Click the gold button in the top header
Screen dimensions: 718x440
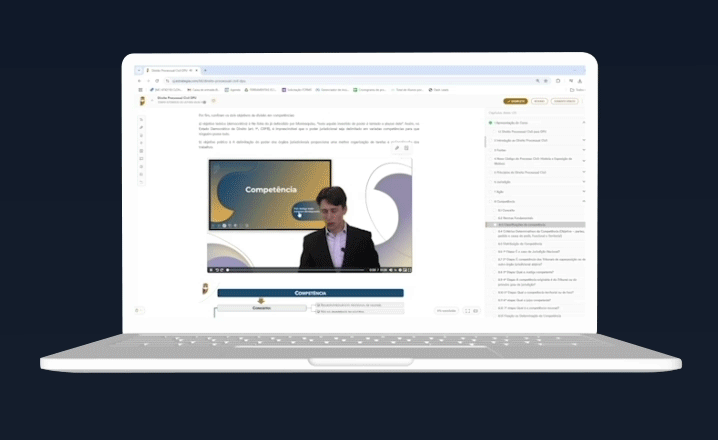coord(515,101)
